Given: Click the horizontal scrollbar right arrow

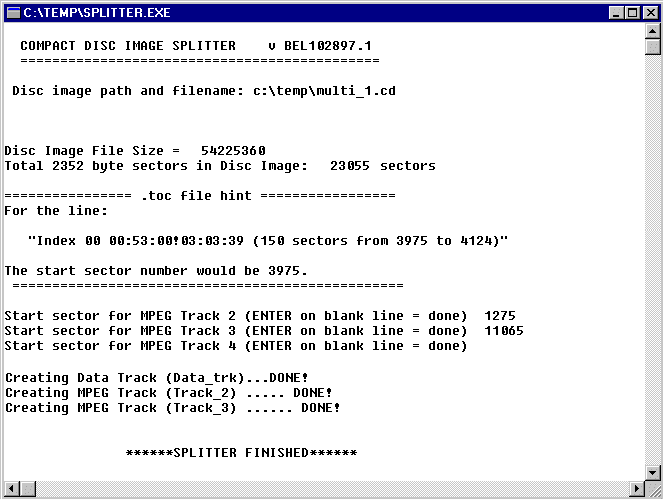Looking at the screenshot, I should point(636,490).
